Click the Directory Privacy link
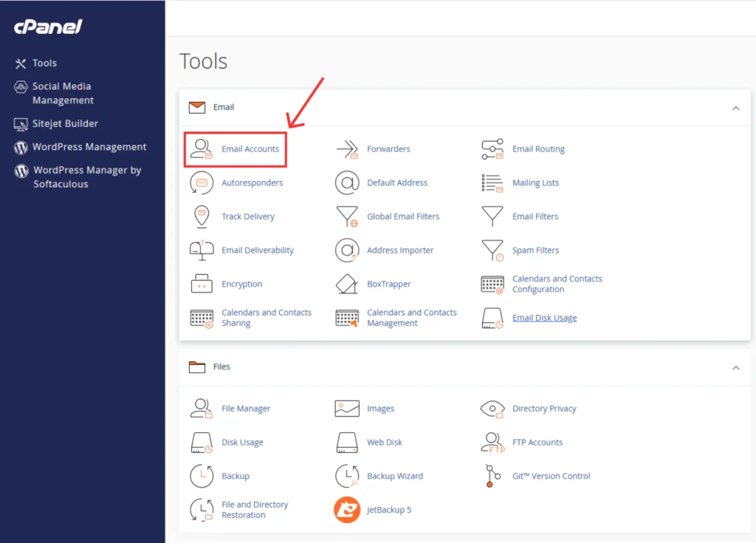 pyautogui.click(x=544, y=409)
